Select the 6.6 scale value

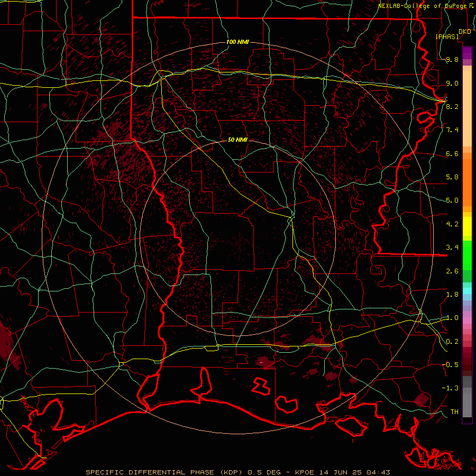(x=452, y=154)
